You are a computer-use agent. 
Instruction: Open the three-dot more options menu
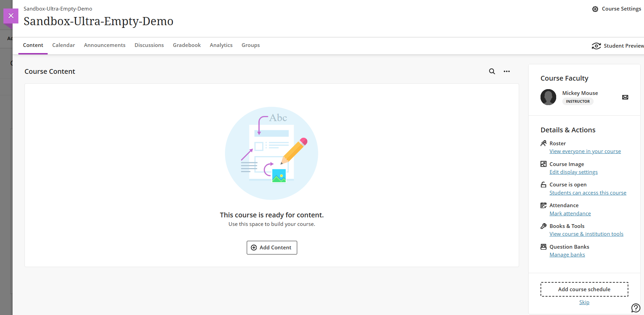(x=506, y=71)
